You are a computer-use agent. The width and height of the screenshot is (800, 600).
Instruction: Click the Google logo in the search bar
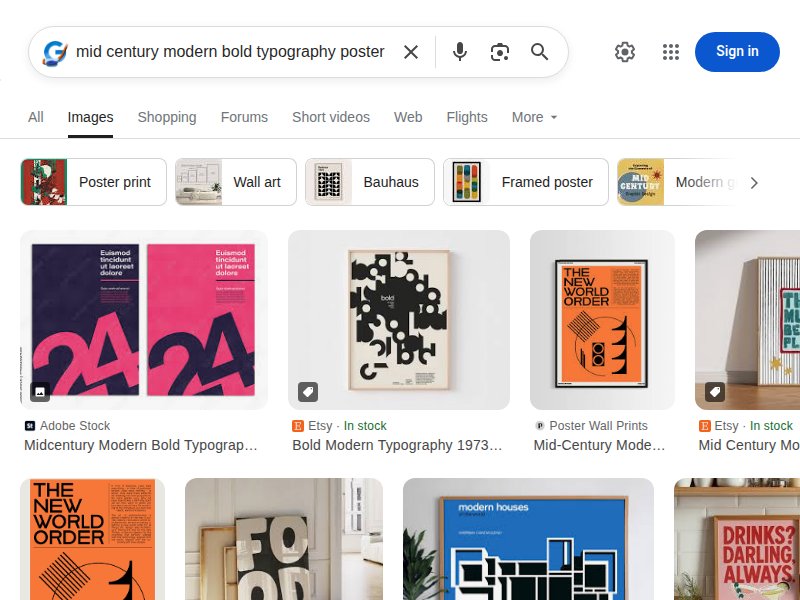click(x=56, y=52)
